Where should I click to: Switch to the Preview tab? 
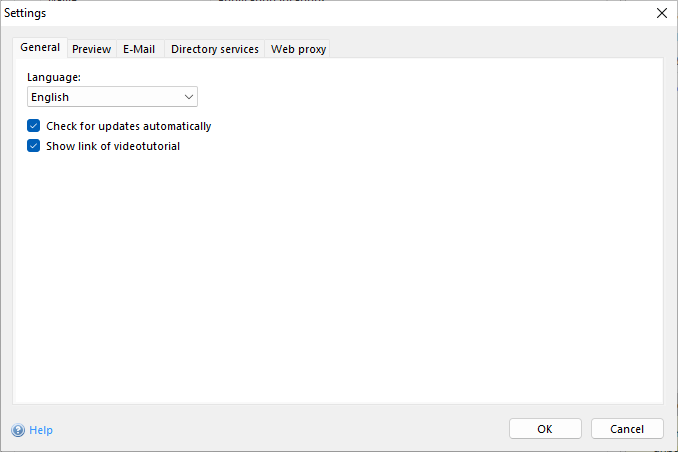coord(91,49)
